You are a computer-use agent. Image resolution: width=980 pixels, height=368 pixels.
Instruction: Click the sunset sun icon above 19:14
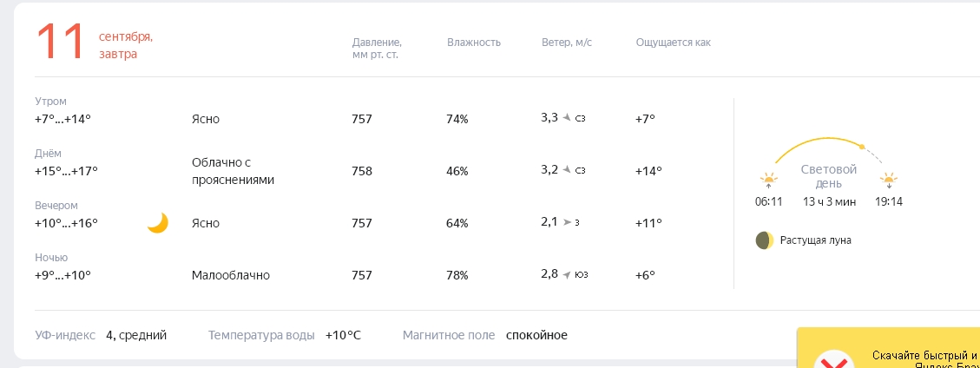[889, 181]
